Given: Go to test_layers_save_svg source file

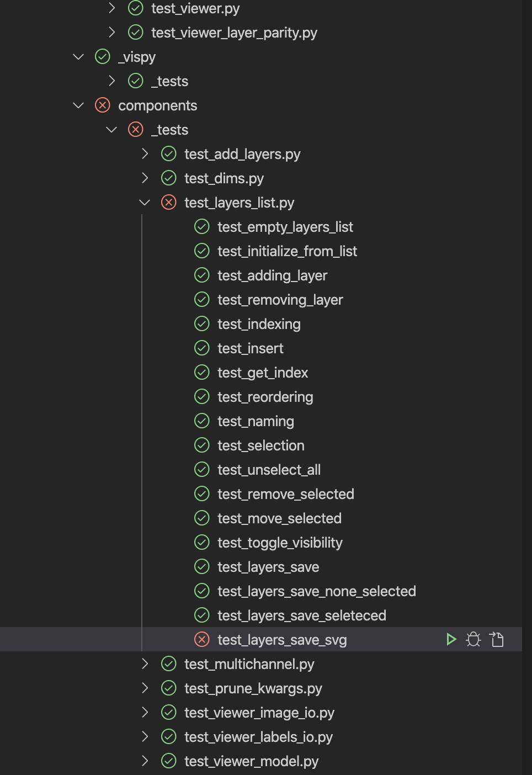Looking at the screenshot, I should 496,639.
